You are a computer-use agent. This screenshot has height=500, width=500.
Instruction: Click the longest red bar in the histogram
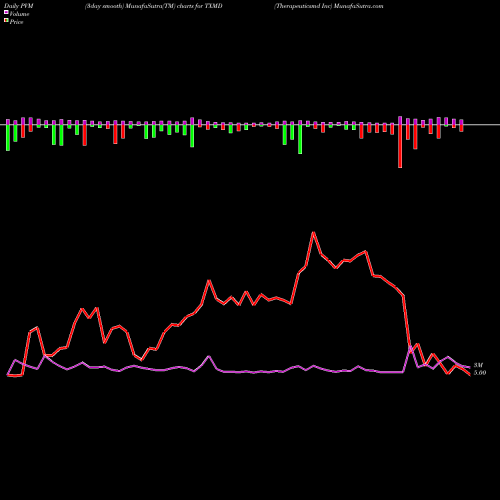click(400, 146)
